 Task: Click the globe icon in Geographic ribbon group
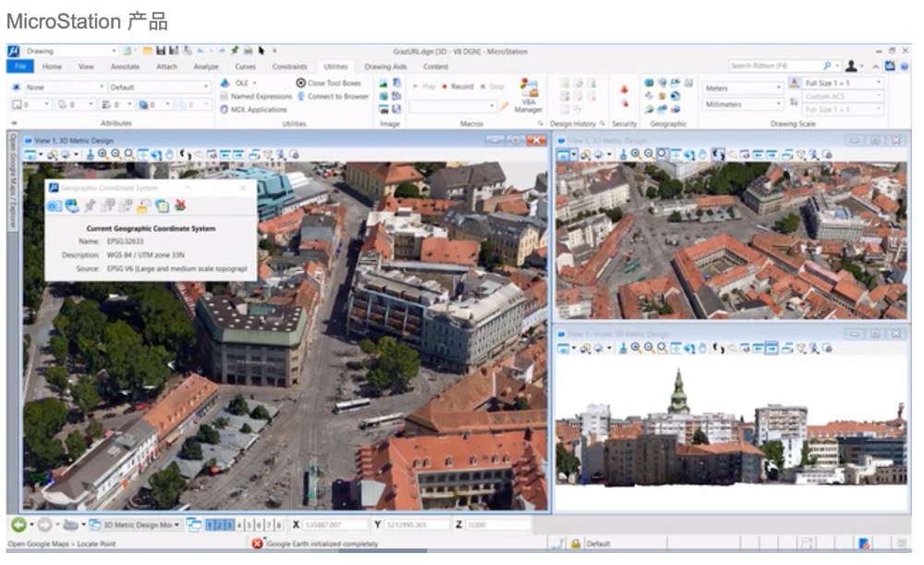649,82
